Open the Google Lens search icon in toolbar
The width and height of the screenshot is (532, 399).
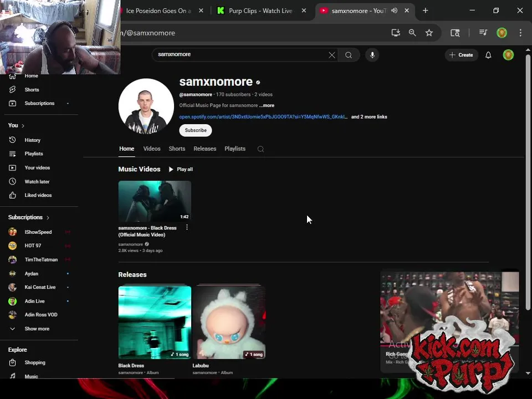click(455, 33)
